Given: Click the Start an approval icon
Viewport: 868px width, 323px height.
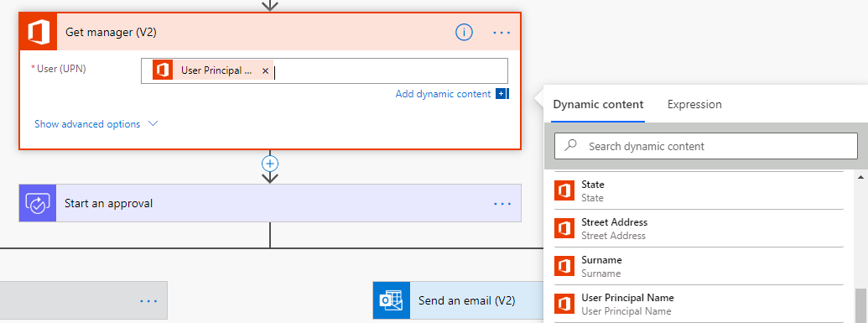Looking at the screenshot, I should pyautogui.click(x=38, y=203).
